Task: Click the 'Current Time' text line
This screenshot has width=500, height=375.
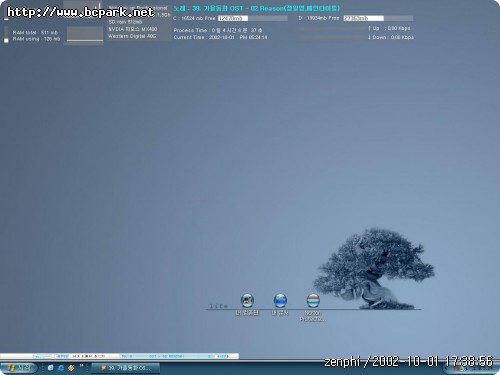Action: click(220, 37)
